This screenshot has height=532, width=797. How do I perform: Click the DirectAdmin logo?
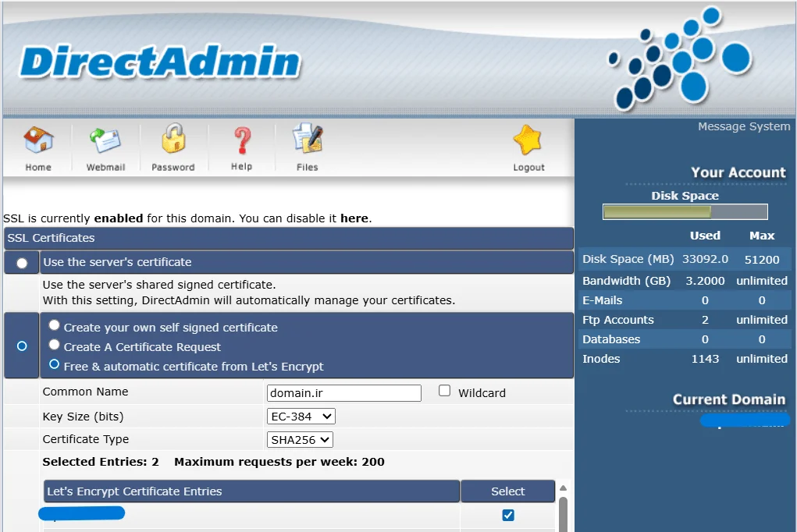pyautogui.click(x=160, y=62)
